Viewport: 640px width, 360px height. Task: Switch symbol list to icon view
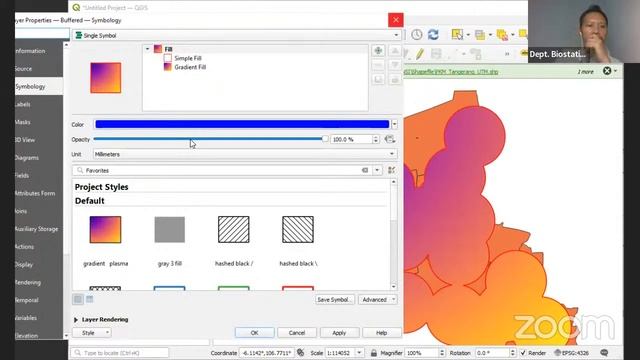point(78,299)
